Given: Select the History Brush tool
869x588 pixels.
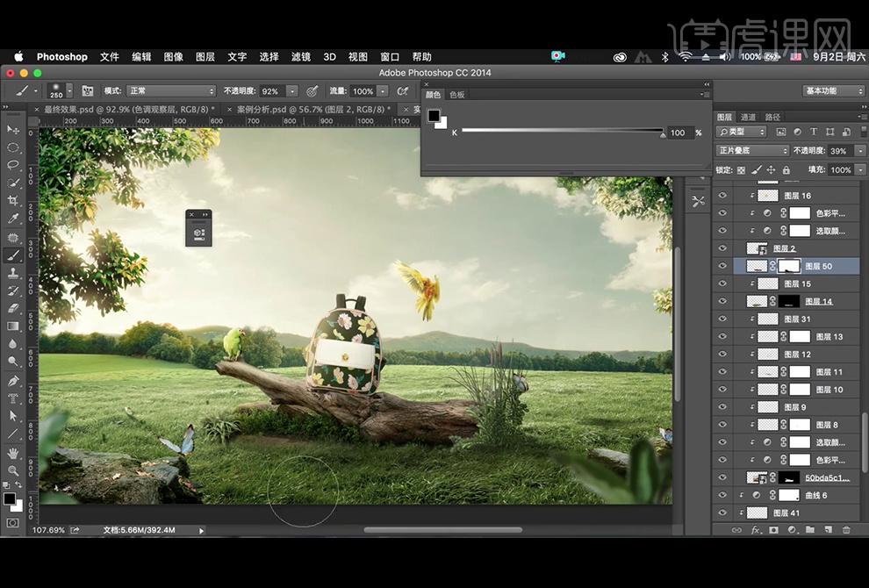Looking at the screenshot, I should 13,290.
